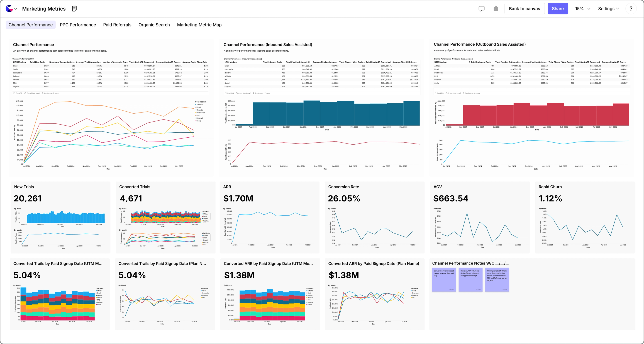644x344 pixels.
Task: Click the lock icon next to comments
Action: pyautogui.click(x=496, y=9)
